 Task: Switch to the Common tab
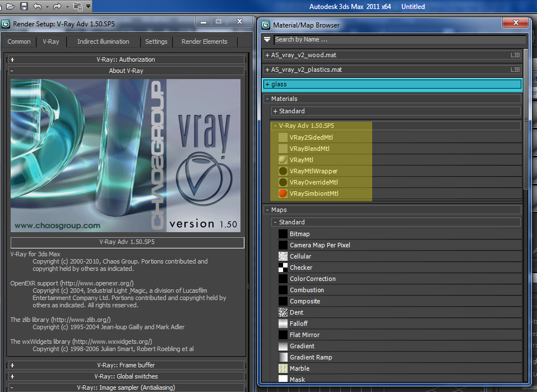click(x=19, y=41)
